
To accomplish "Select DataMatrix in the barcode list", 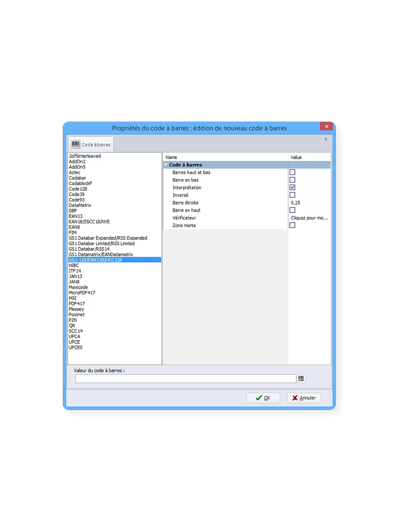I will (80, 205).
